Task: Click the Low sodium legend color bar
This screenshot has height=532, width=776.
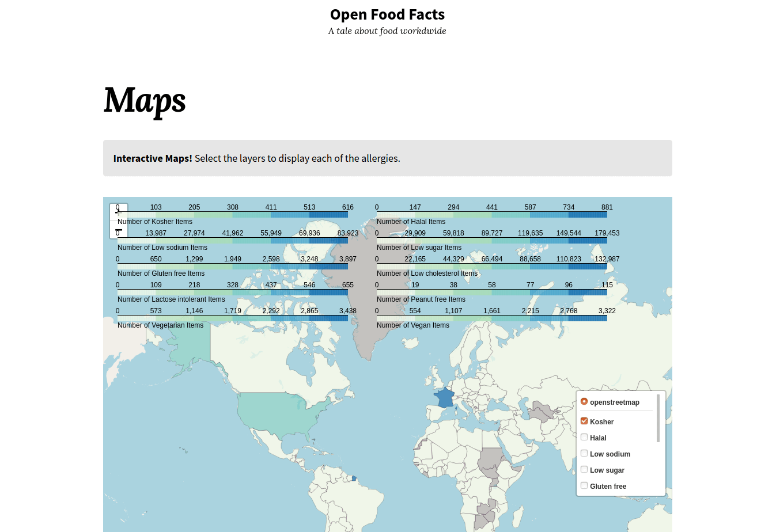Action: pyautogui.click(x=233, y=241)
